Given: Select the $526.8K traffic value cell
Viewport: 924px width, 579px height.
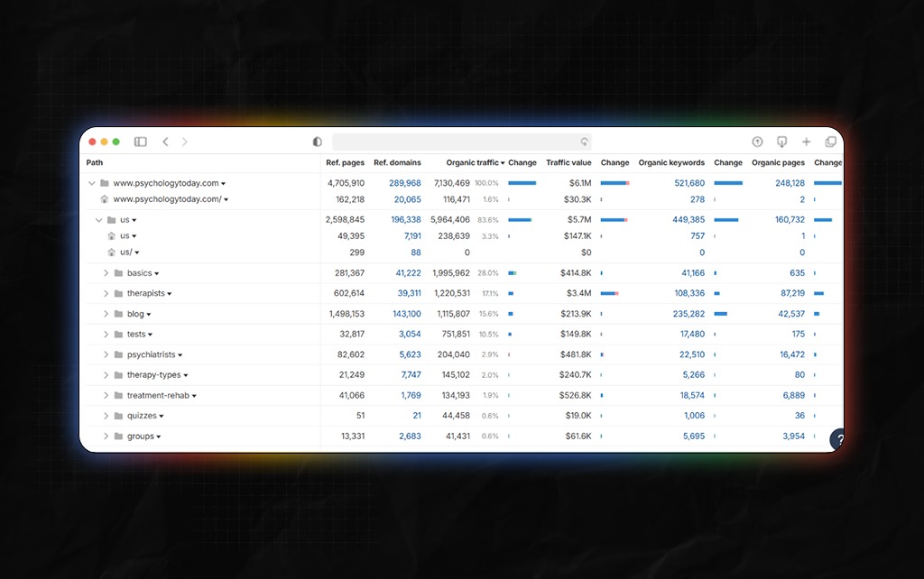Looking at the screenshot, I should [x=575, y=395].
